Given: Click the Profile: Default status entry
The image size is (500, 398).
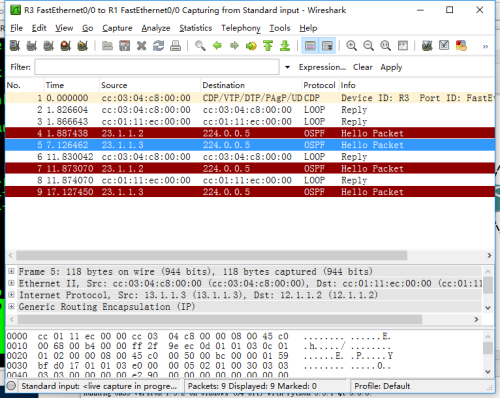Looking at the screenshot, I should click(382, 386).
